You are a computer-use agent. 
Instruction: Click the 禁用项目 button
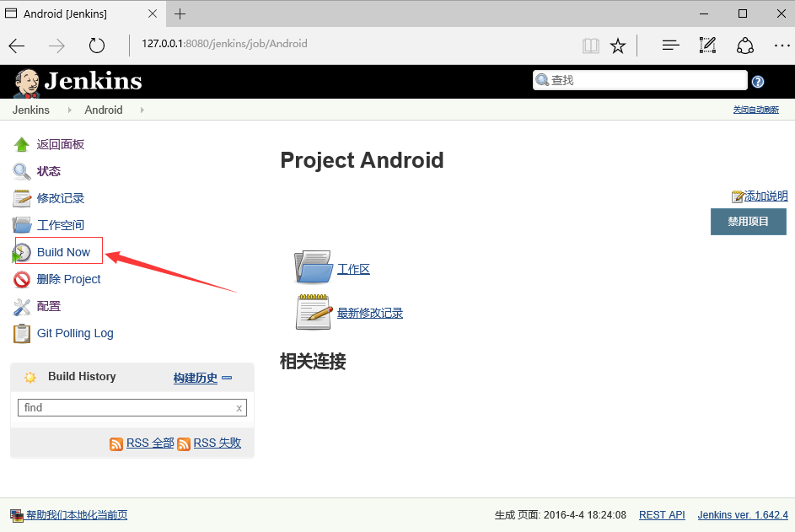click(749, 222)
